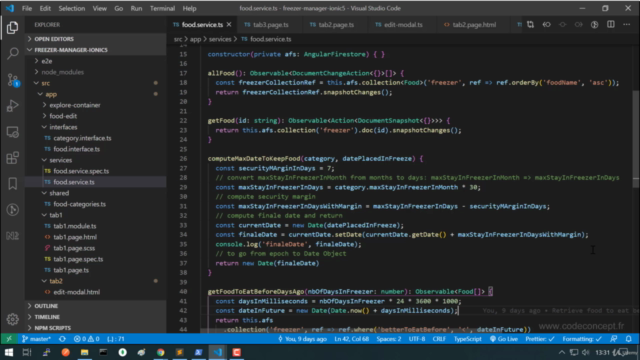Click the Prettier status item
The image size is (640, 360).
[x=540, y=339]
